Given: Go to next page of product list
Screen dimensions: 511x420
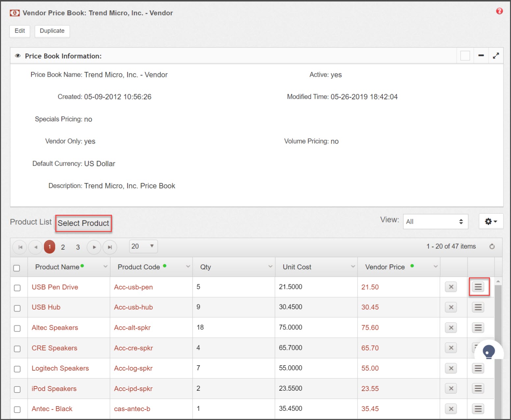Looking at the screenshot, I should click(x=94, y=247).
